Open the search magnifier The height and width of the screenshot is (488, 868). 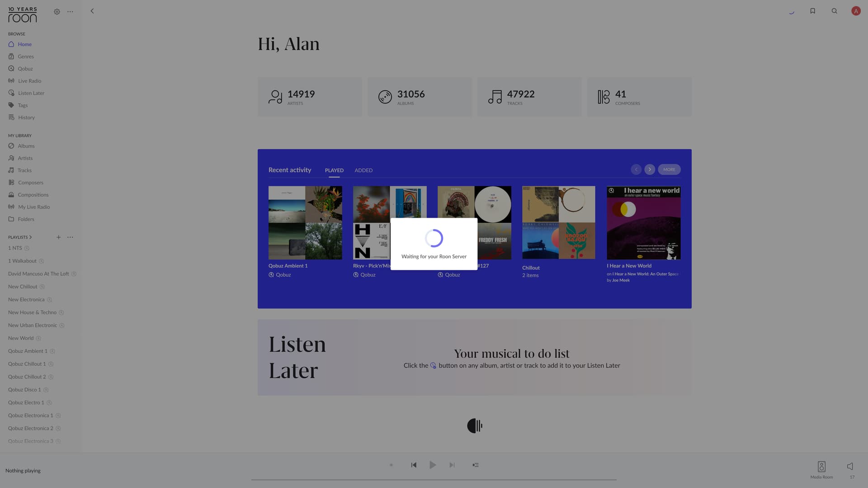(835, 11)
